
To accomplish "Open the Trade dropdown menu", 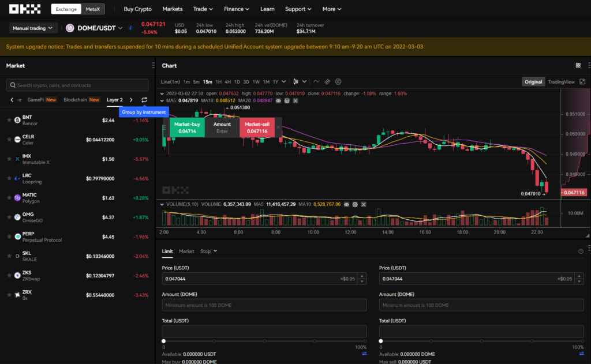I will click(203, 9).
